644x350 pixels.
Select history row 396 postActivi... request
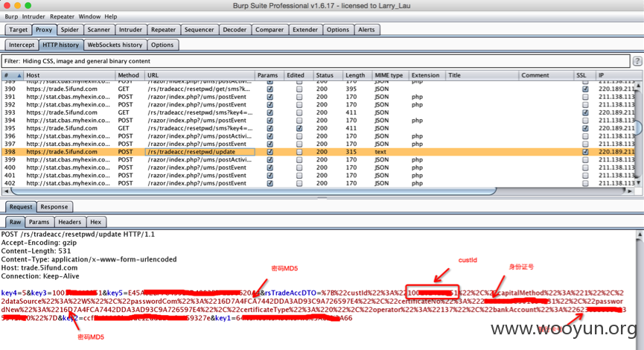(319, 136)
